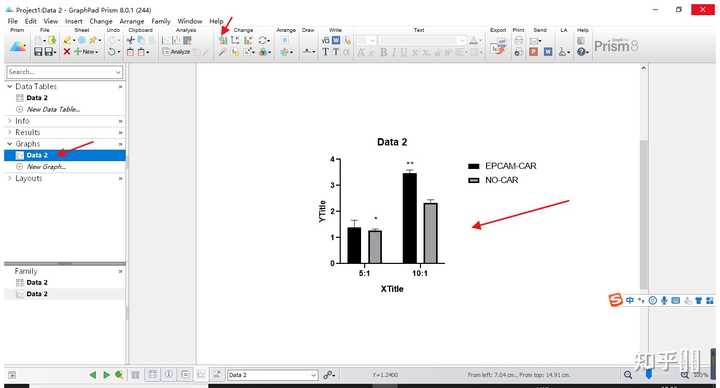
Task: Open the sheet selector dropdown showing Data 2
Action: click(x=272, y=375)
